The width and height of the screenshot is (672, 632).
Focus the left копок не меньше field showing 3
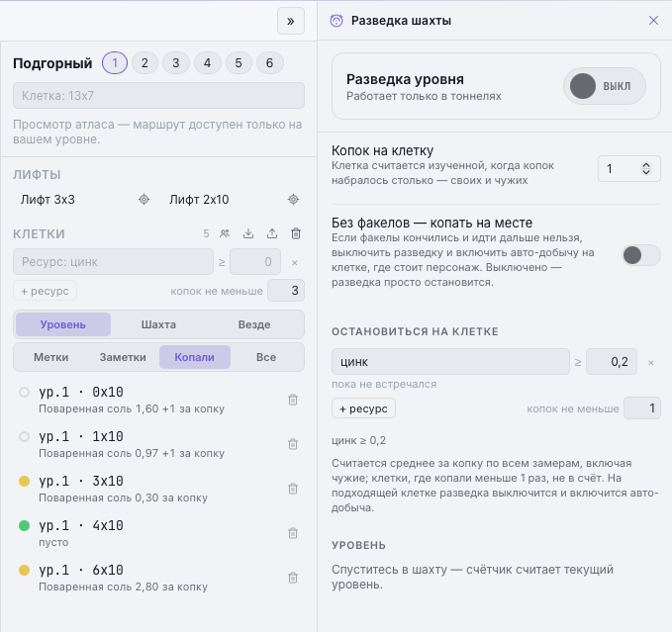(x=286, y=291)
